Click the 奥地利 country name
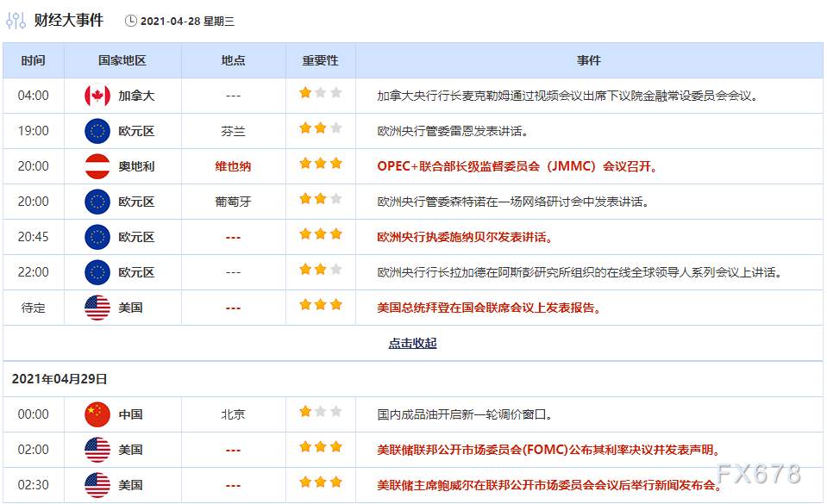 (136, 166)
